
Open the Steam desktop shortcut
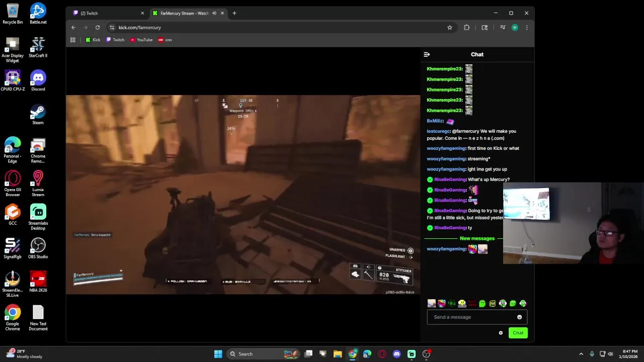38,114
